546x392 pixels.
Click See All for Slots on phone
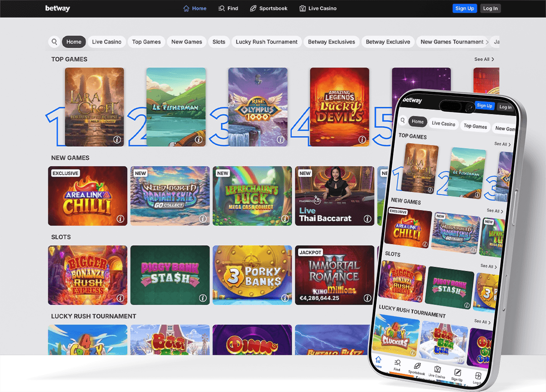coord(489,266)
